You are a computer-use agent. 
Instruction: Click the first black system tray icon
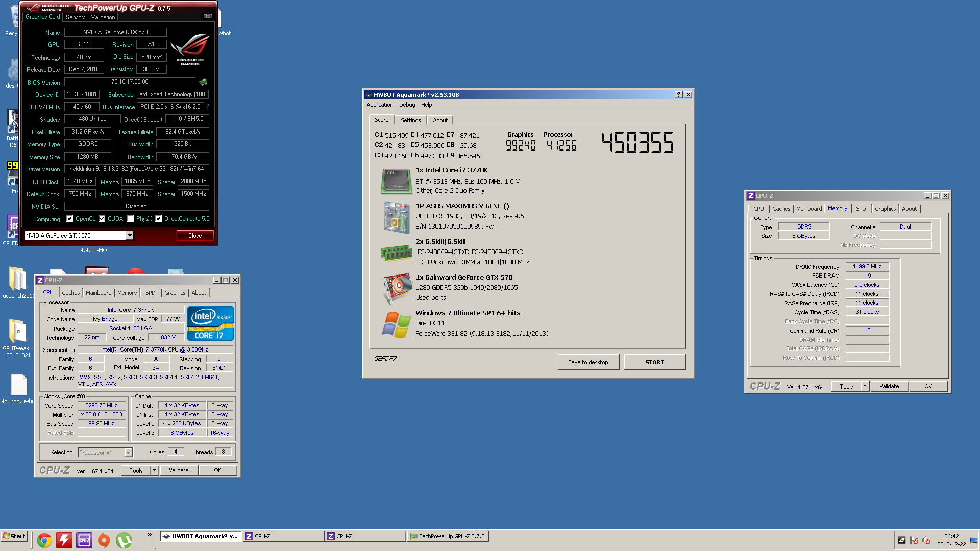902,540
